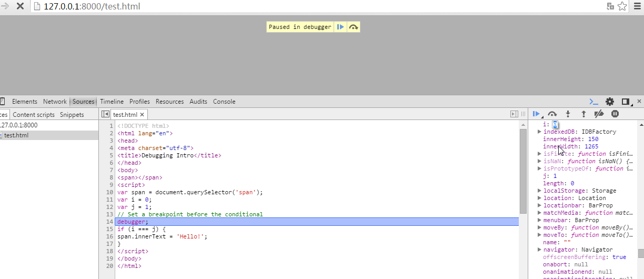The image size is (644, 279).
Task: Toggle breakpoint on line number 16
Action: [110, 236]
